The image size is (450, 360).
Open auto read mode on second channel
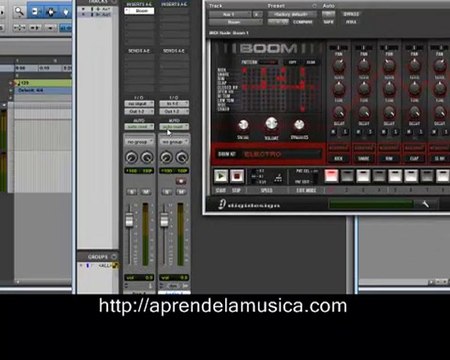[174, 127]
